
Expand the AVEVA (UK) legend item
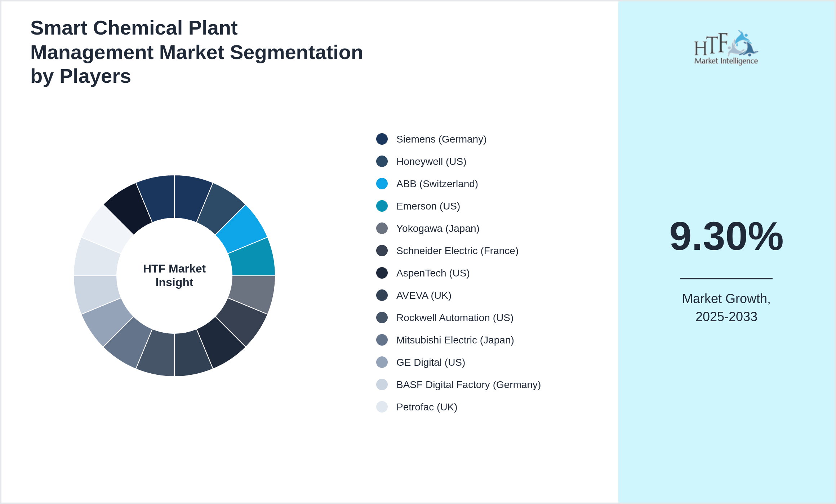[x=423, y=295]
